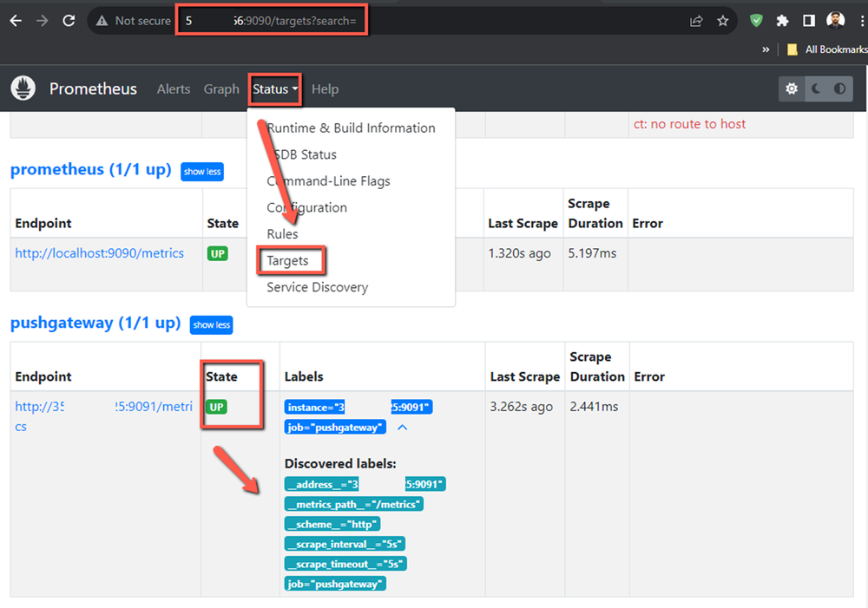868x608 pixels.
Task: Collapse the discovered labels with the chevron
Action: [400, 427]
